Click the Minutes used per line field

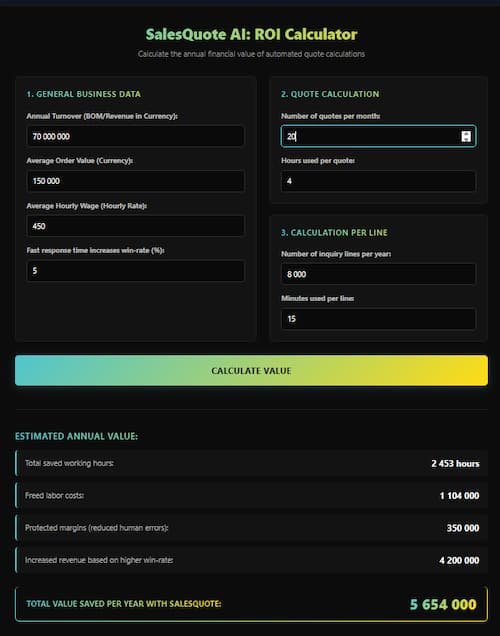pos(378,319)
